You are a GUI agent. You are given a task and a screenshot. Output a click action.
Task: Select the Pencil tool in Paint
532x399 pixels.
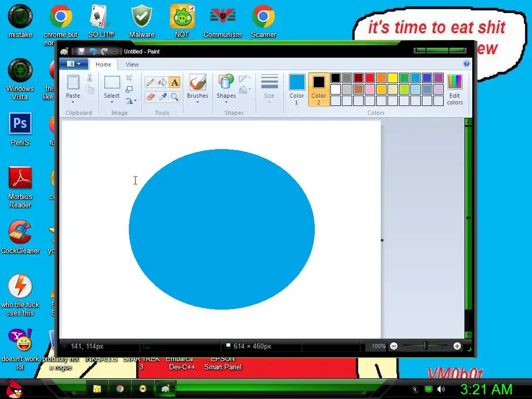[150, 82]
